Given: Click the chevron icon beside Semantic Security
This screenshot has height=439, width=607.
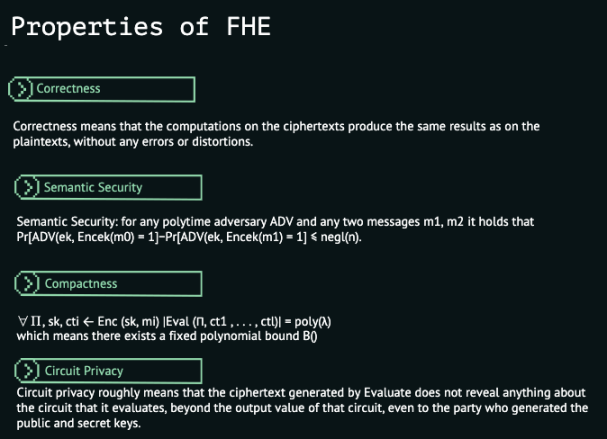Looking at the screenshot, I should [27, 188].
